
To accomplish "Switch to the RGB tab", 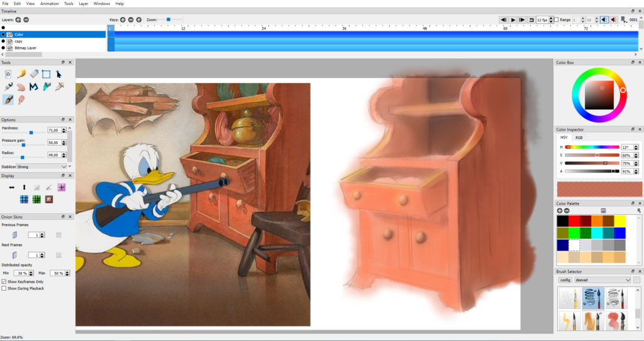I will (579, 138).
